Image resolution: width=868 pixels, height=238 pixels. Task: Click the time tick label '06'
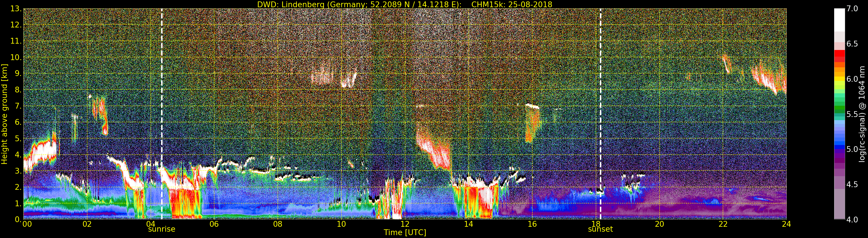[x=214, y=224]
